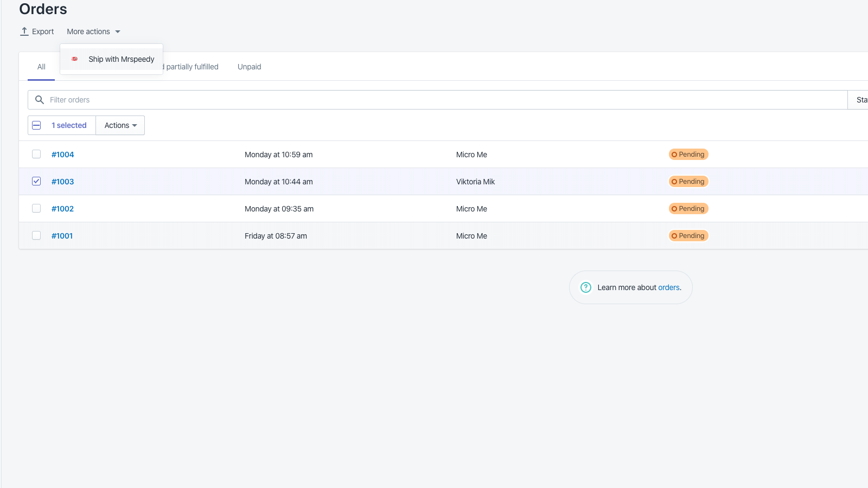Viewport: 868px width, 488px height.
Task: Click the Pending status badge for order #1004
Action: pos(688,155)
